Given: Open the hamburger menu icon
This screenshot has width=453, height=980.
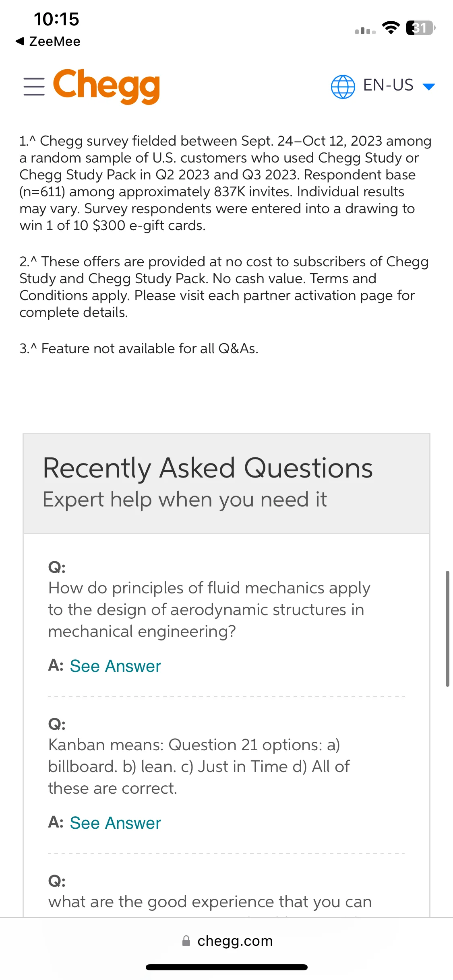Looking at the screenshot, I should [x=34, y=86].
